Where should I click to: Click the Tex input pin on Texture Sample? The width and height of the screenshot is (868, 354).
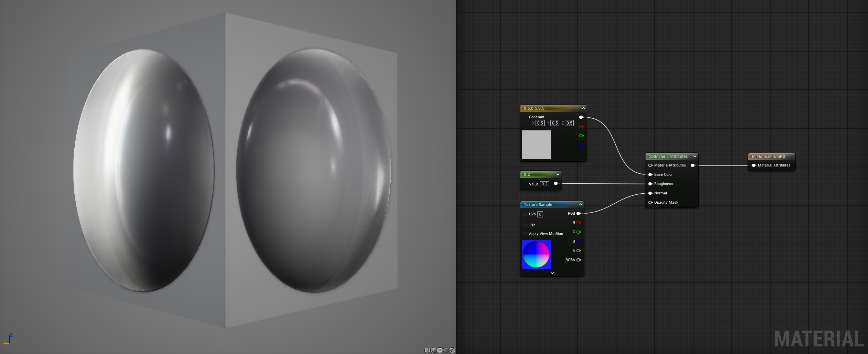pos(525,225)
